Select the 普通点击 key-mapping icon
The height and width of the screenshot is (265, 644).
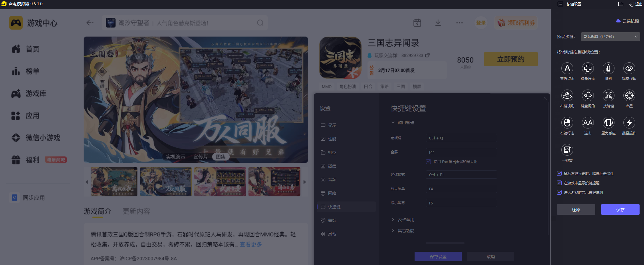point(567,68)
